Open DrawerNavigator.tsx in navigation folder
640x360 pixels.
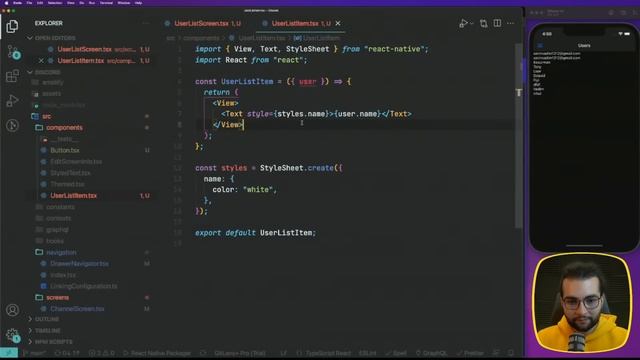click(80, 264)
